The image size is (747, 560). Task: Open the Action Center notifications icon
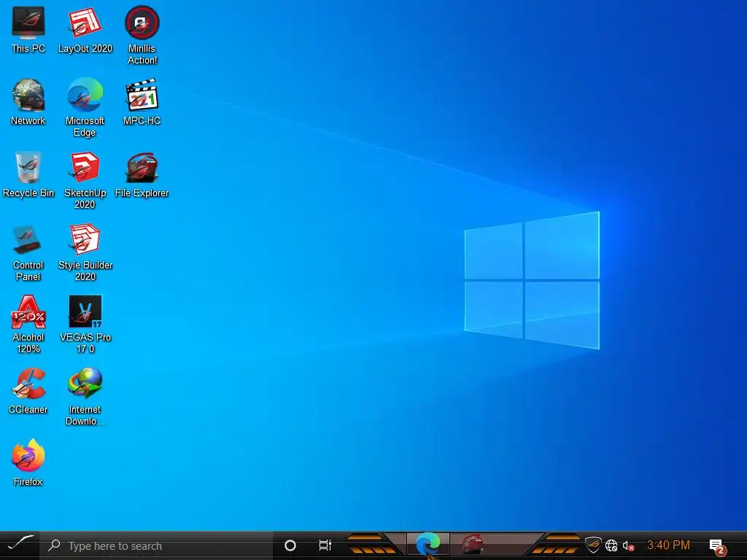tap(716, 547)
